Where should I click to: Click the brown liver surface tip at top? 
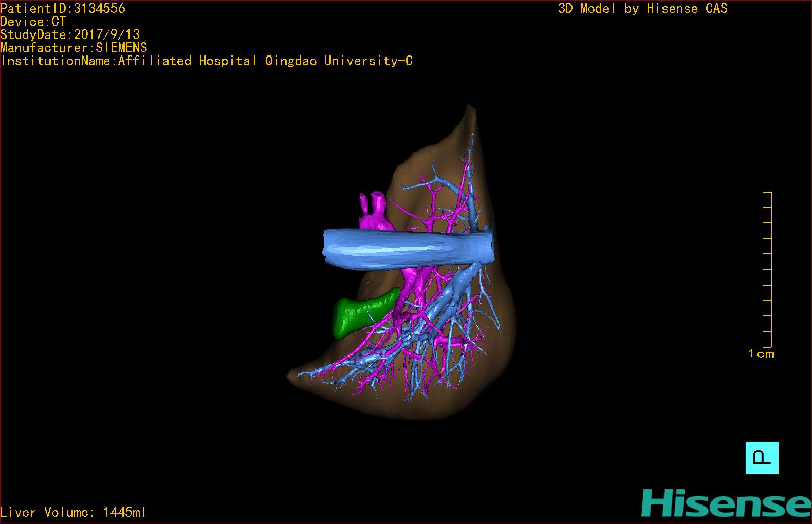[469, 116]
